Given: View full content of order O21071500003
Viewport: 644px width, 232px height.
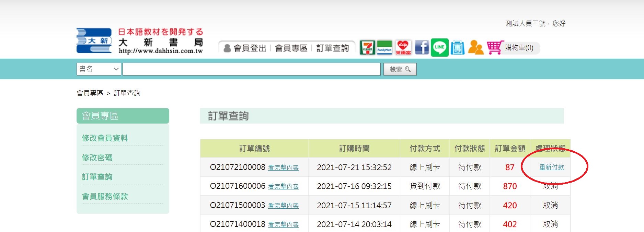Looking at the screenshot, I should point(283,206).
